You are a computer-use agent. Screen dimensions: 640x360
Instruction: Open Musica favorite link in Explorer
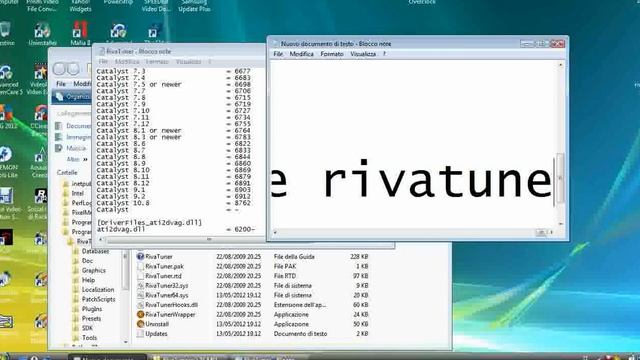(x=71, y=148)
